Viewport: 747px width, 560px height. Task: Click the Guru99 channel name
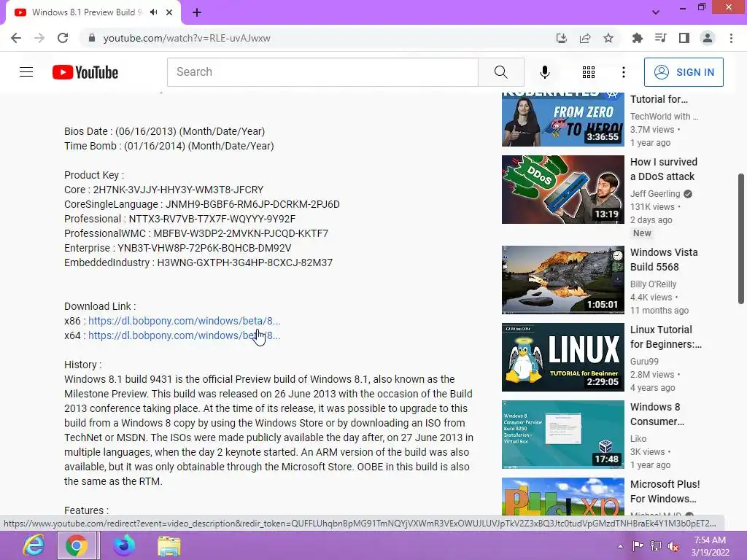coord(644,362)
